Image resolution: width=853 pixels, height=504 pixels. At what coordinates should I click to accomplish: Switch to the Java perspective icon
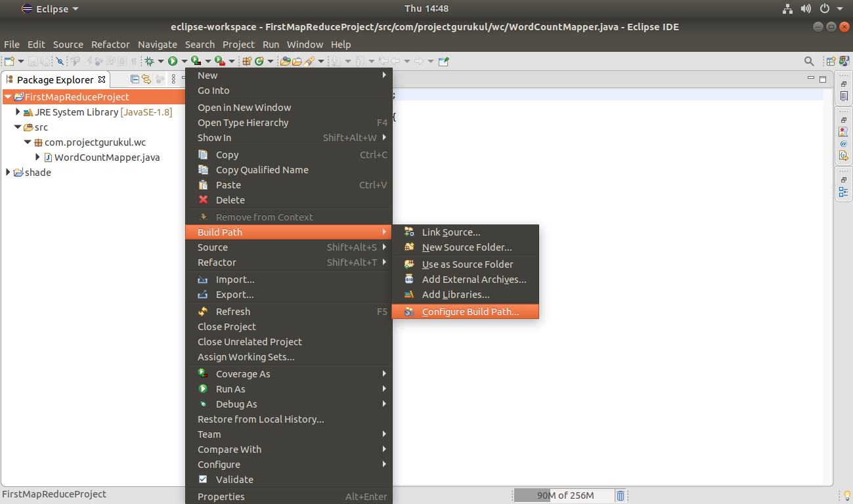[844, 61]
